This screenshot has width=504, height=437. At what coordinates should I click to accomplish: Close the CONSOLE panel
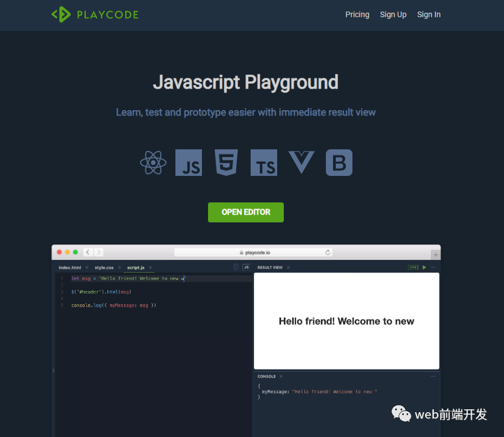[281, 376]
